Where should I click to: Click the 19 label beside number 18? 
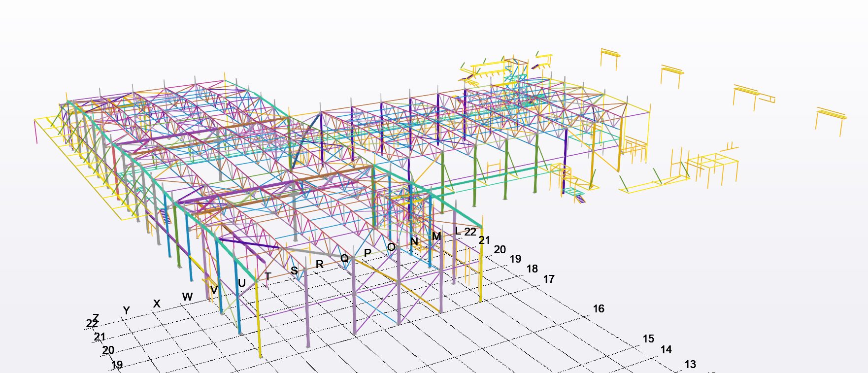click(x=515, y=259)
